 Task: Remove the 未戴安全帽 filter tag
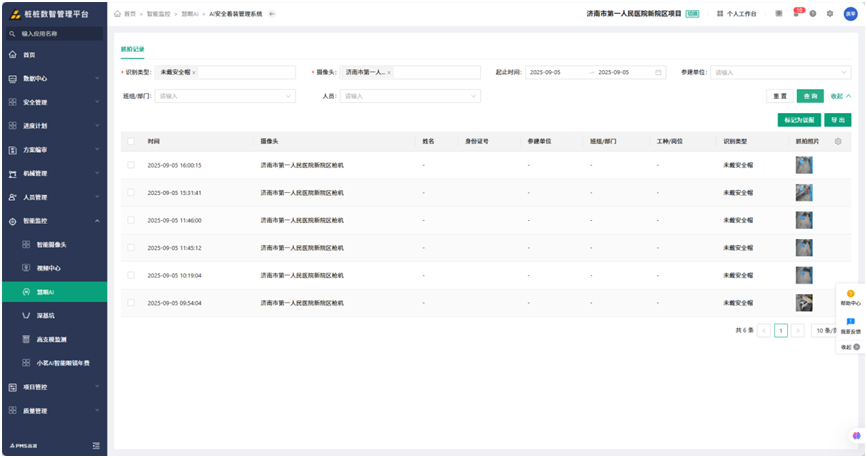pyautogui.click(x=194, y=72)
